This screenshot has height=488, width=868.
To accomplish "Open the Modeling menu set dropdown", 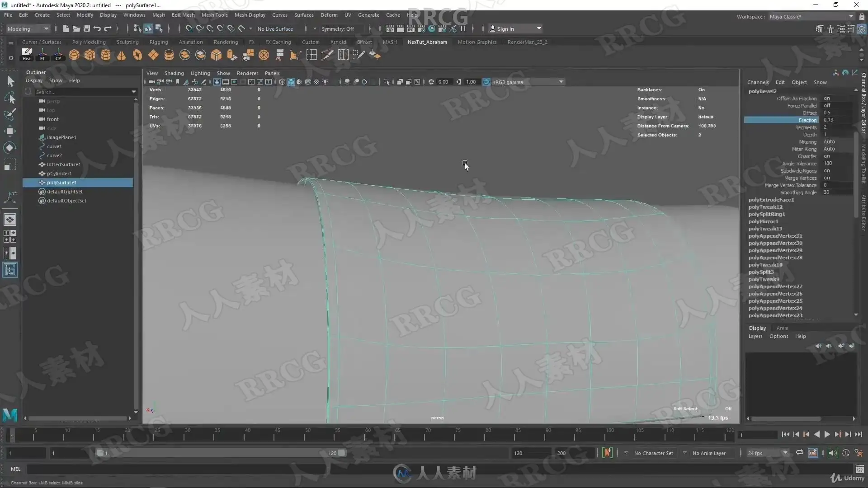I will 28,28.
